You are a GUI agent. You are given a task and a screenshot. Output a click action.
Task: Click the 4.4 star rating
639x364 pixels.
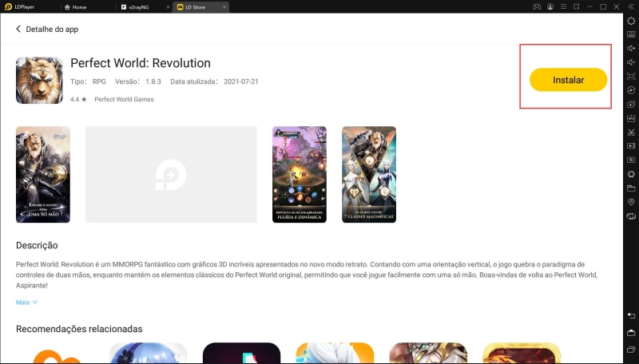pyautogui.click(x=78, y=99)
